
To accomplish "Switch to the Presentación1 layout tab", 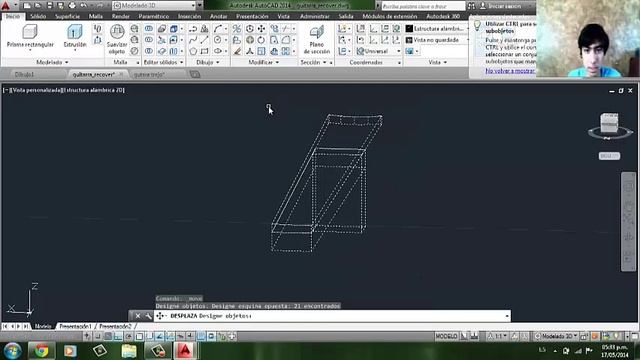I will [76, 327].
